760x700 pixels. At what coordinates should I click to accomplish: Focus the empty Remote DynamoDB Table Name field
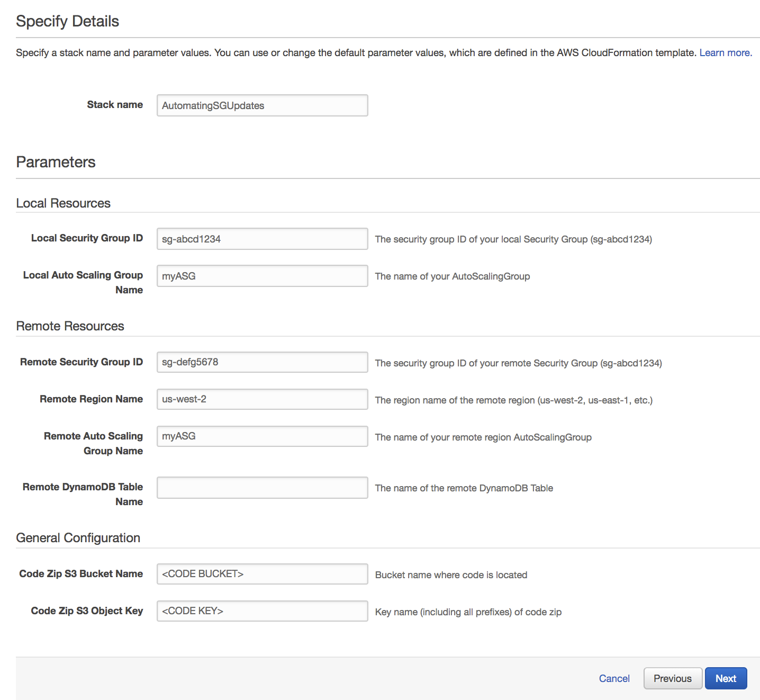pyautogui.click(x=262, y=488)
